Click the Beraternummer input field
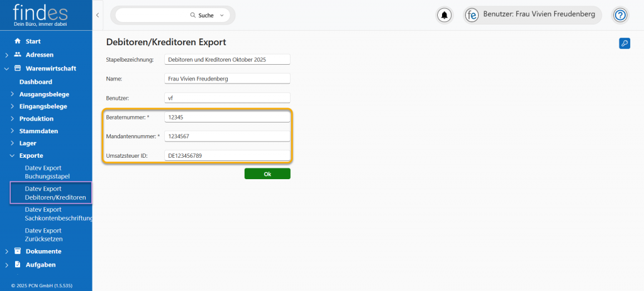 pos(226,117)
